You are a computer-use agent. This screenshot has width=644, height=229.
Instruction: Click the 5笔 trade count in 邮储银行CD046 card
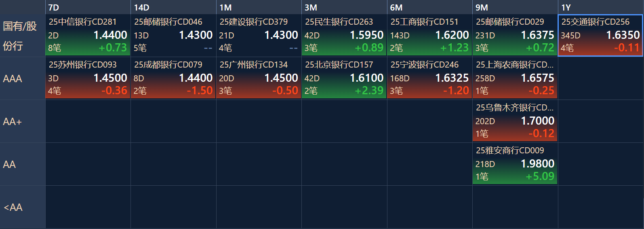point(140,48)
